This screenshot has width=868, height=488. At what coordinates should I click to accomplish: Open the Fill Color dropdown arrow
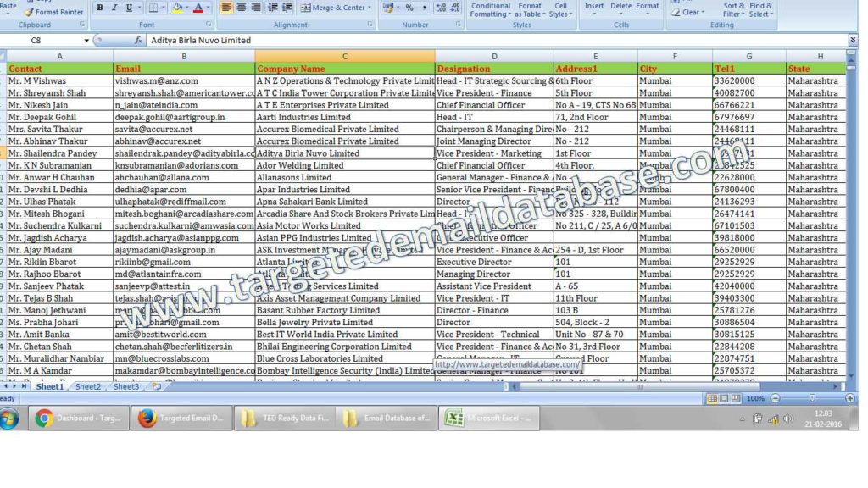coord(187,8)
